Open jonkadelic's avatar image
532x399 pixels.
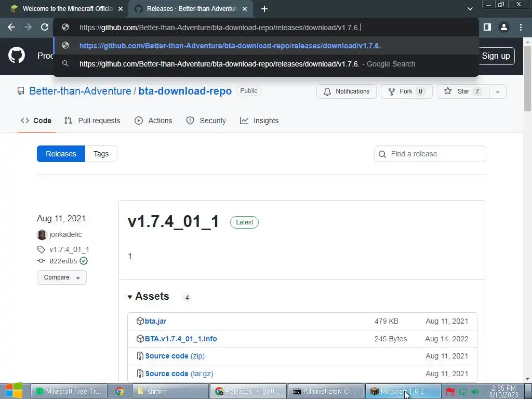pos(42,234)
